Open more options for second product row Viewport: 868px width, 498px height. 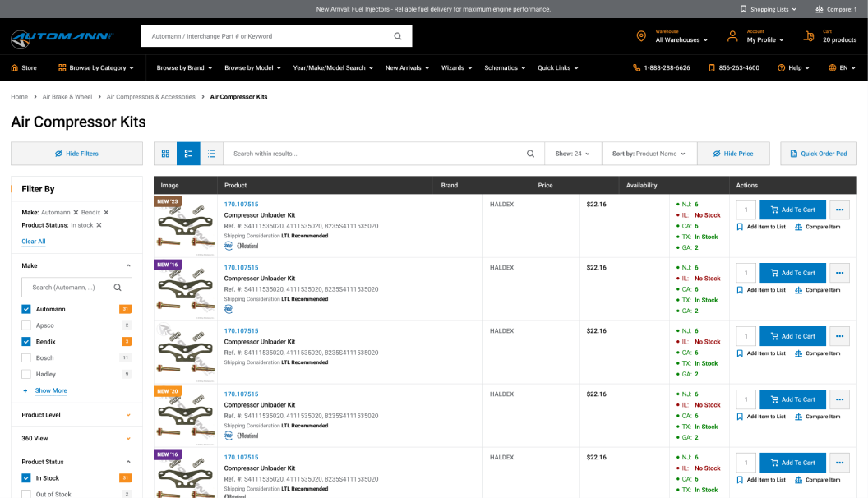pos(840,273)
